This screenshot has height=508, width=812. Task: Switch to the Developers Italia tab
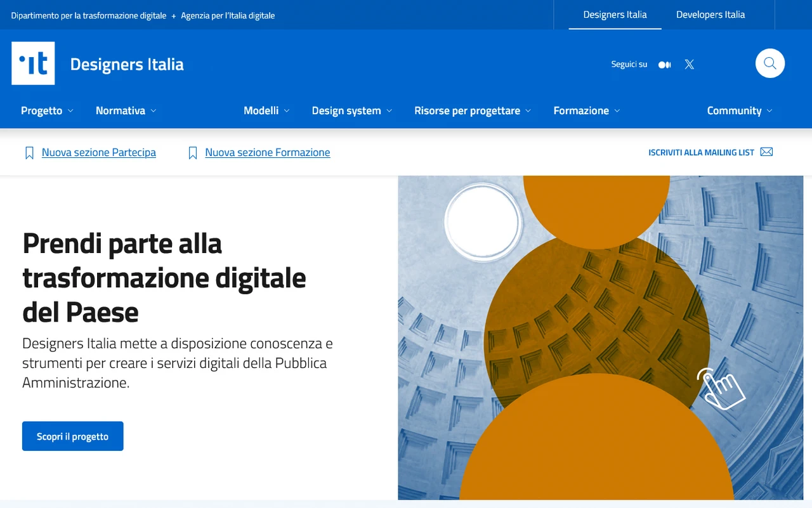click(x=710, y=15)
